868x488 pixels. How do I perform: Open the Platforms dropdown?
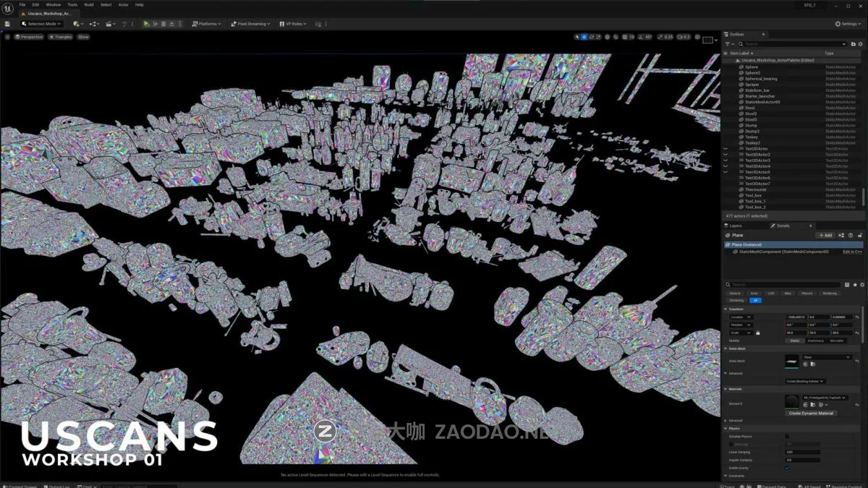click(206, 24)
